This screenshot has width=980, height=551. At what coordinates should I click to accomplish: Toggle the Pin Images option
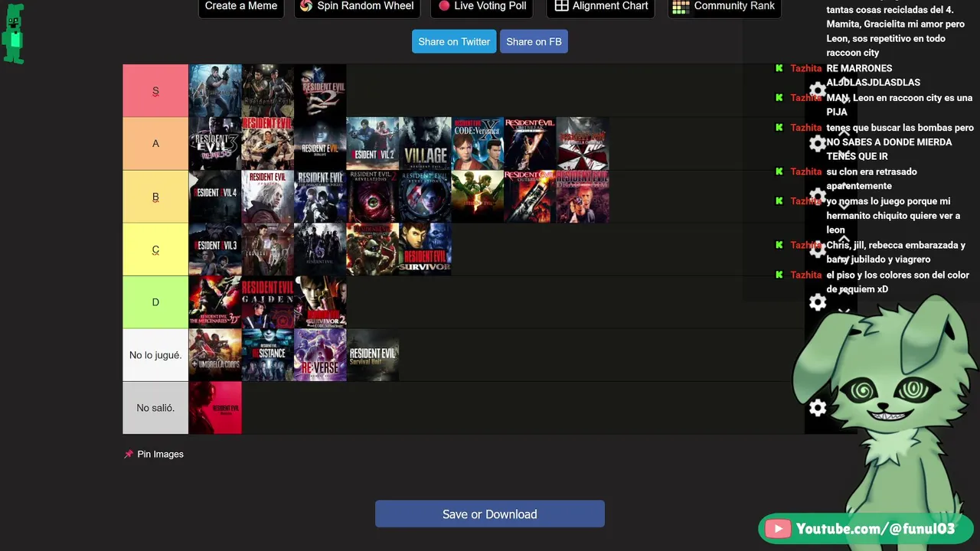tap(154, 455)
